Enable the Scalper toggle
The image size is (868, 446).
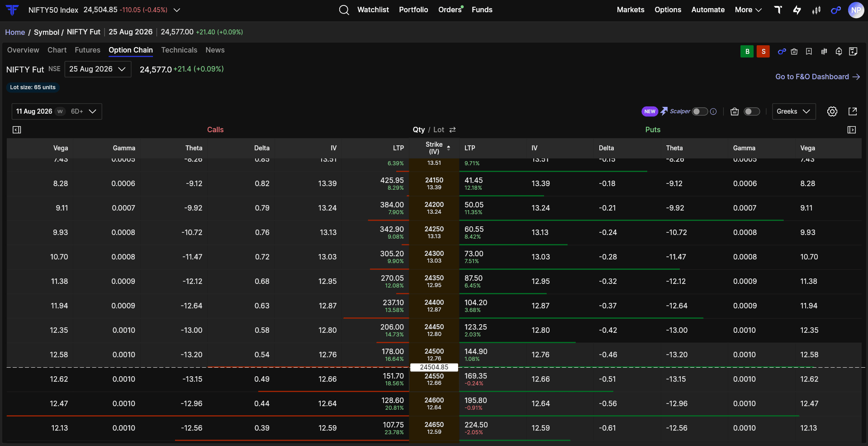click(x=700, y=111)
